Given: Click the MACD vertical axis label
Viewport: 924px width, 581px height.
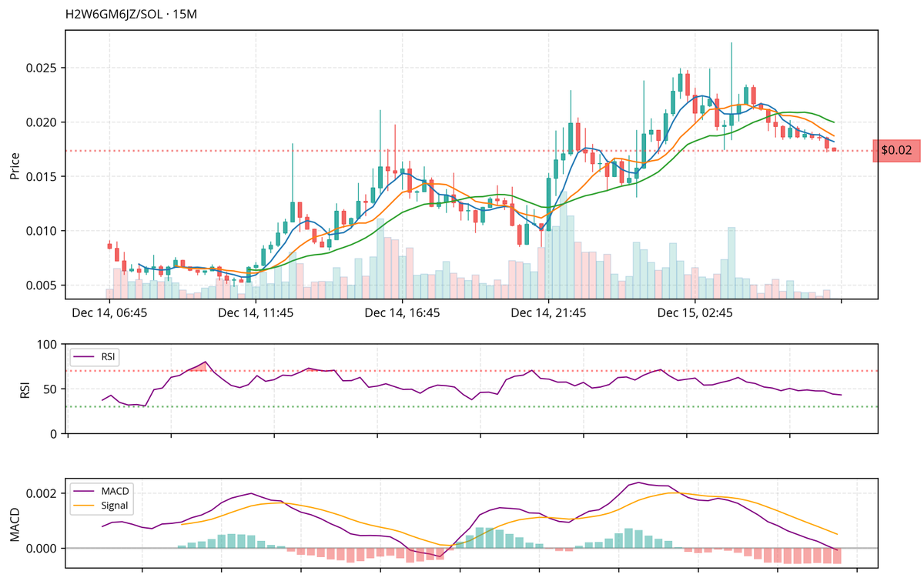Looking at the screenshot, I should (15, 524).
